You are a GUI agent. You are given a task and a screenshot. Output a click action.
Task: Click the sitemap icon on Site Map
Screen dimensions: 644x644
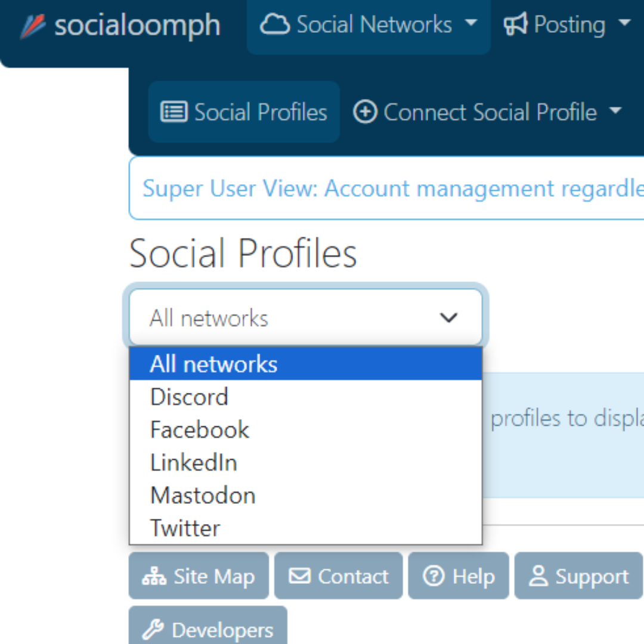[154, 576]
